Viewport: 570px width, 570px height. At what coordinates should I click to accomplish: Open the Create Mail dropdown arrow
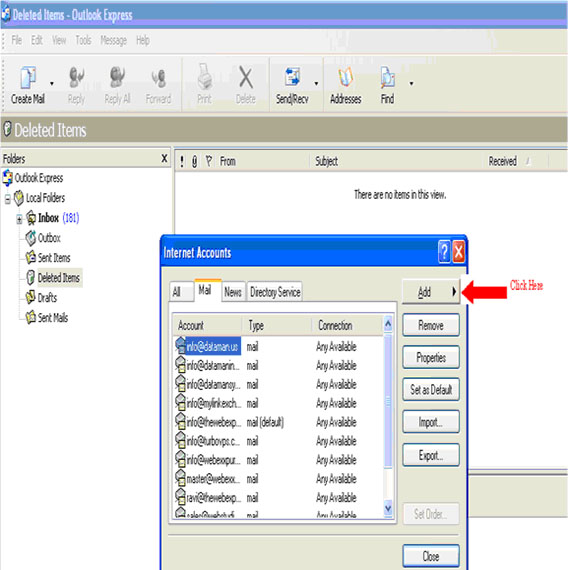coord(52,84)
